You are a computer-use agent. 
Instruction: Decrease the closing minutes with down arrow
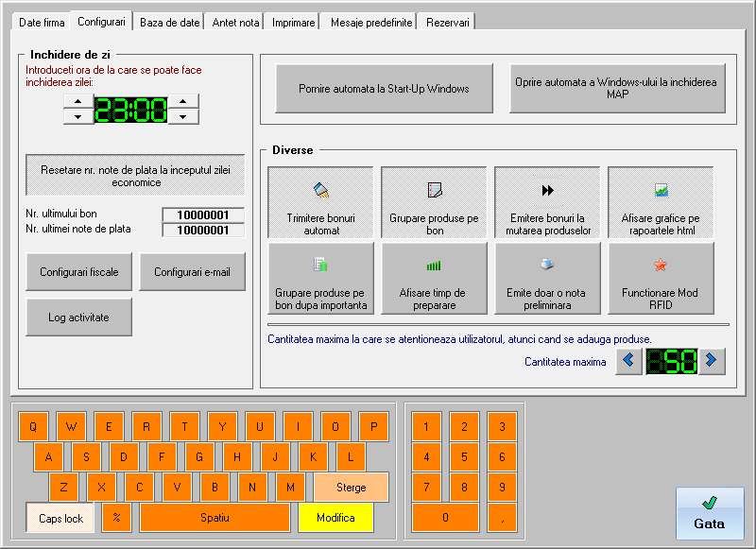click(182, 116)
